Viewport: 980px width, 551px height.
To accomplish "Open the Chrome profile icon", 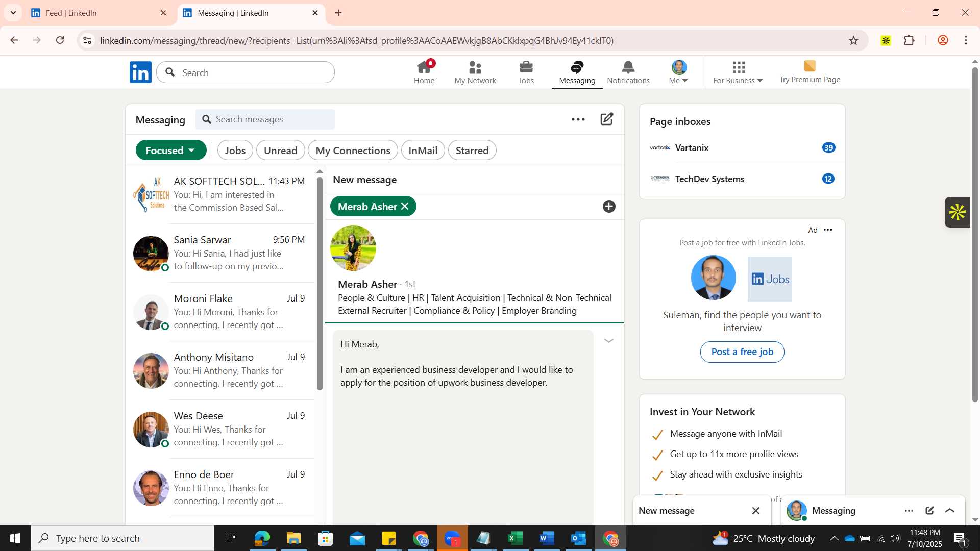I will pos(943,40).
